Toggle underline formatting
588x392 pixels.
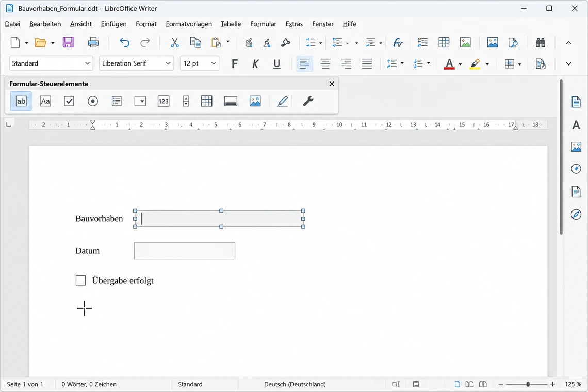coord(277,64)
